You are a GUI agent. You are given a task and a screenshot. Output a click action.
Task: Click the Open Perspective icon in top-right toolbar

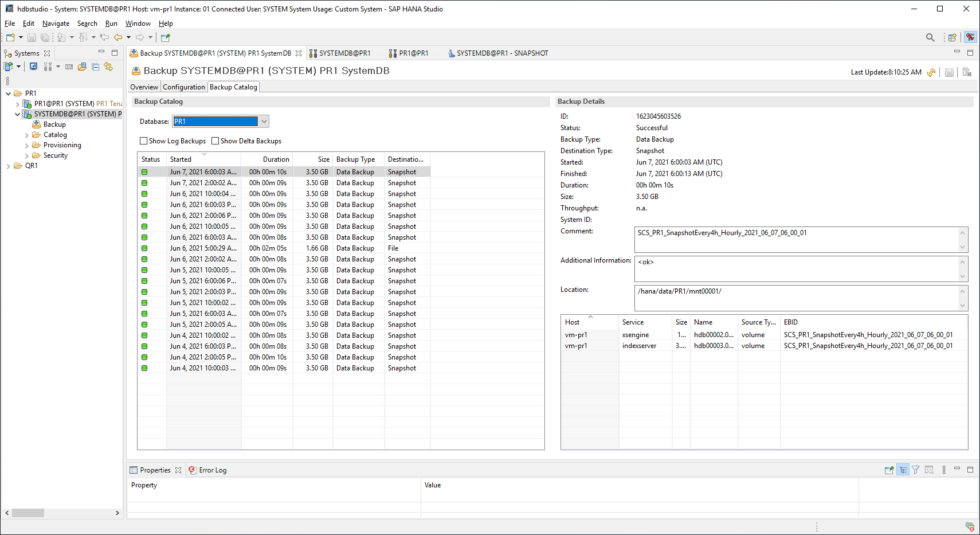coord(952,37)
